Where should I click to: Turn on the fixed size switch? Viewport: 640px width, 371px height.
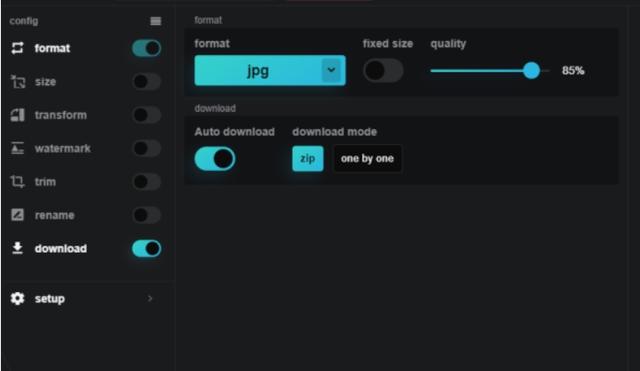tap(383, 71)
